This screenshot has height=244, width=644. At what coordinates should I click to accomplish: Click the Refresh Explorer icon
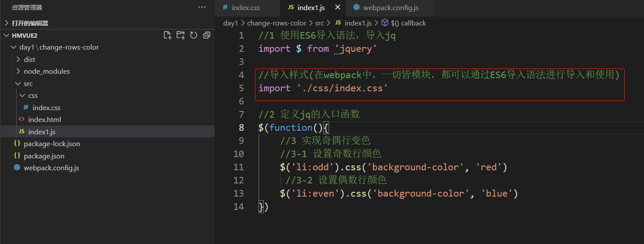click(194, 35)
